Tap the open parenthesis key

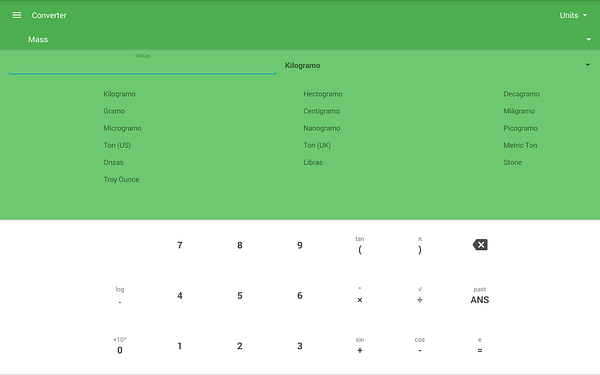pos(360,249)
